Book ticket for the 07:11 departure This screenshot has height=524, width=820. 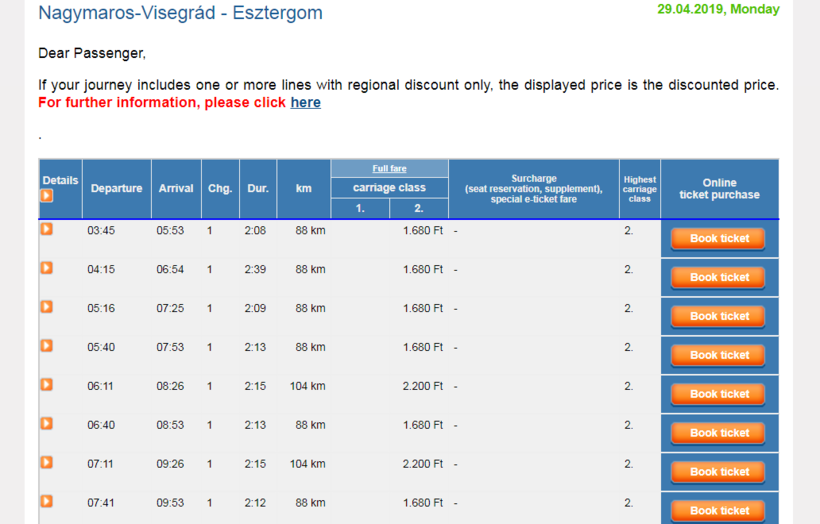click(719, 472)
